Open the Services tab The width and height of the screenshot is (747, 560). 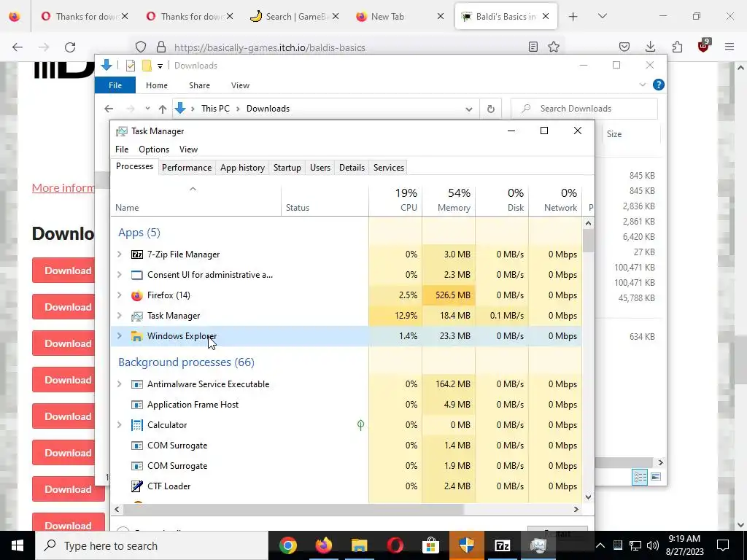point(389,168)
